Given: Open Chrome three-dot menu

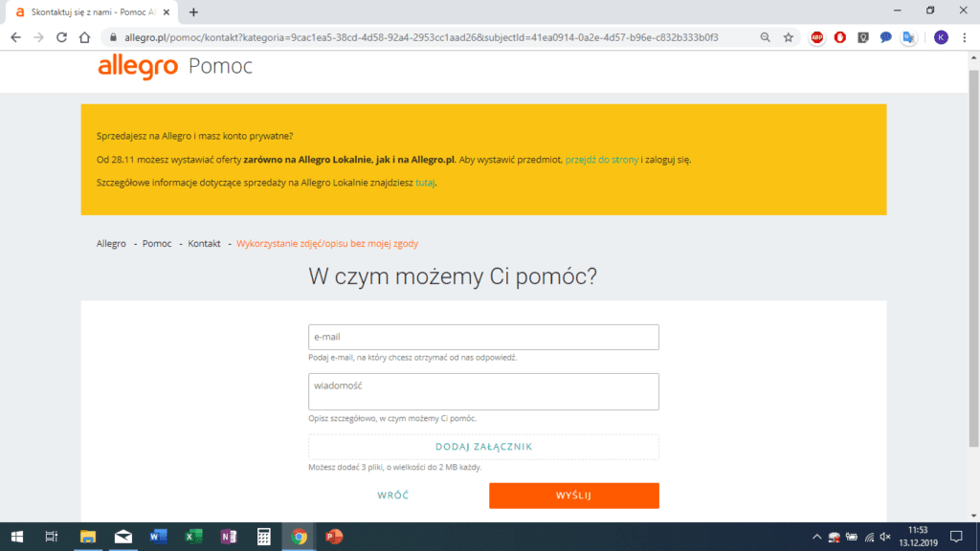Looking at the screenshot, I should [965, 37].
